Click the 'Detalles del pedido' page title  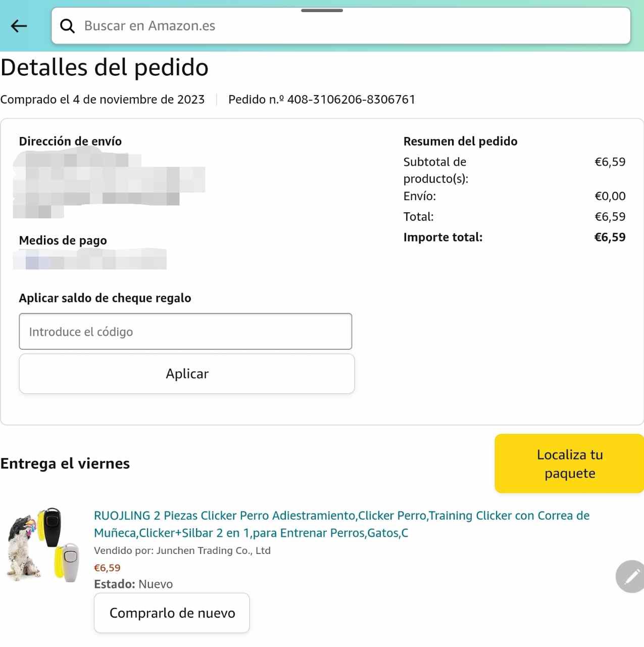[x=105, y=68]
